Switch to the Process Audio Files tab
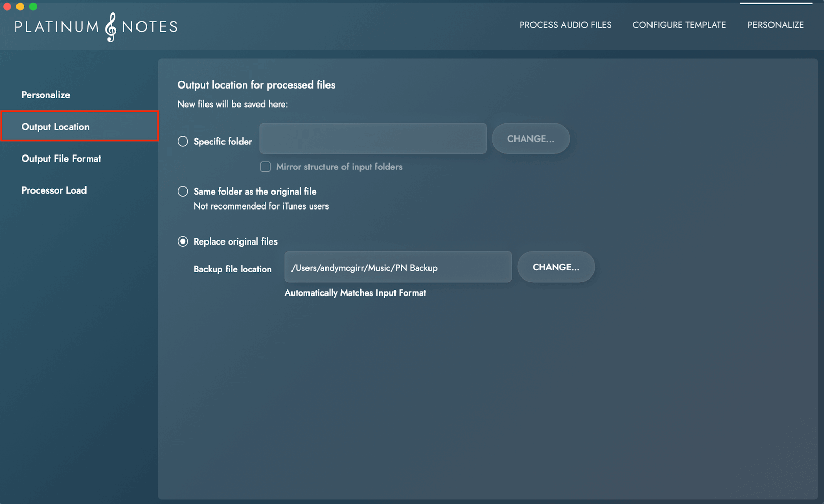Screen dimensions: 824x504 565,25
